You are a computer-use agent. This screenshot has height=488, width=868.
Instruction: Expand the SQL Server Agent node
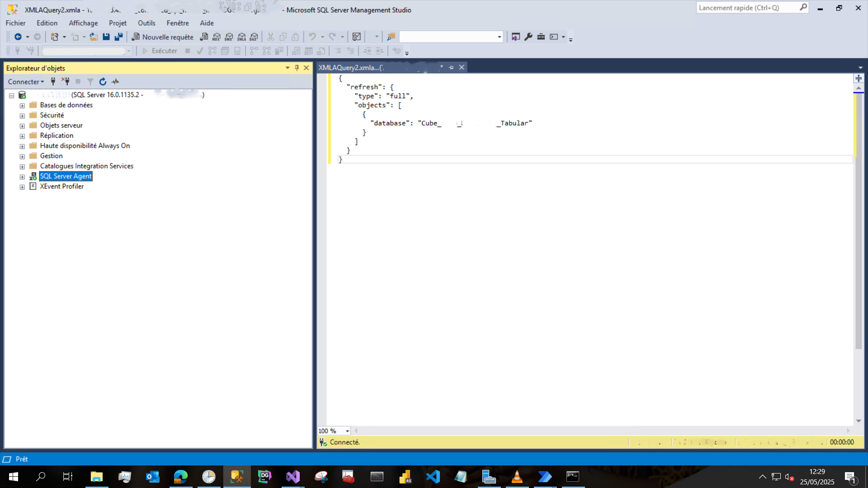coord(22,177)
